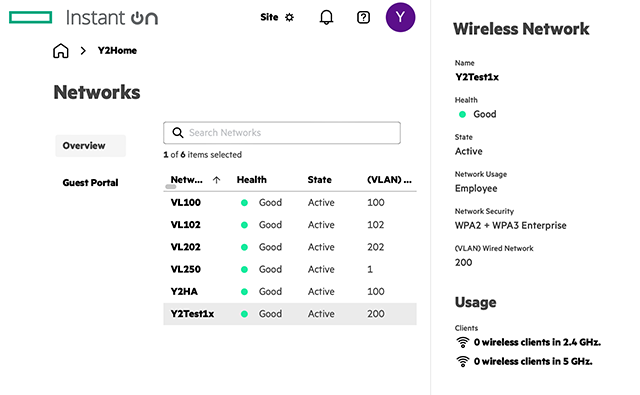Click the green health dot for Y2Test1x row

pyautogui.click(x=244, y=314)
